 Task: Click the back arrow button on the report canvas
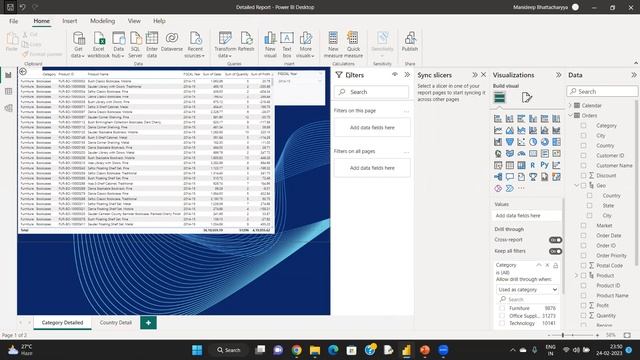(23, 72)
